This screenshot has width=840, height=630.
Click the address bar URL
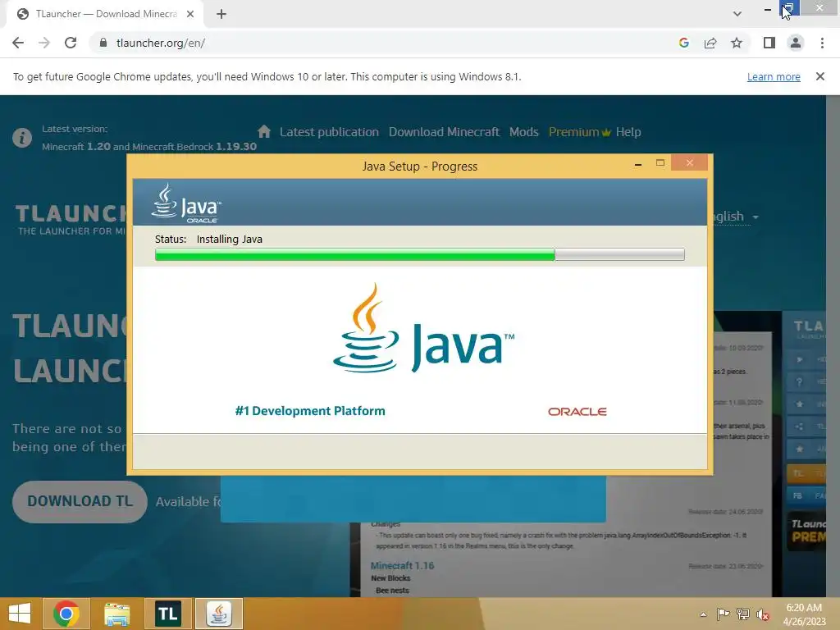coord(161,43)
